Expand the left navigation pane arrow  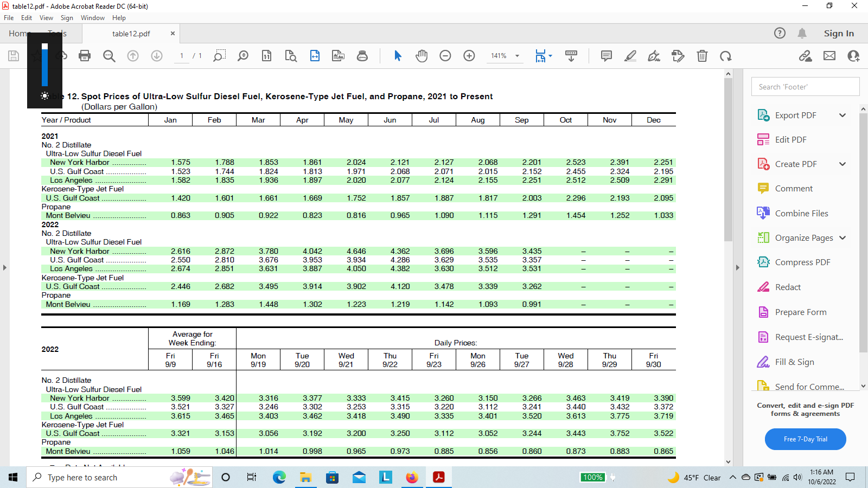4,267
